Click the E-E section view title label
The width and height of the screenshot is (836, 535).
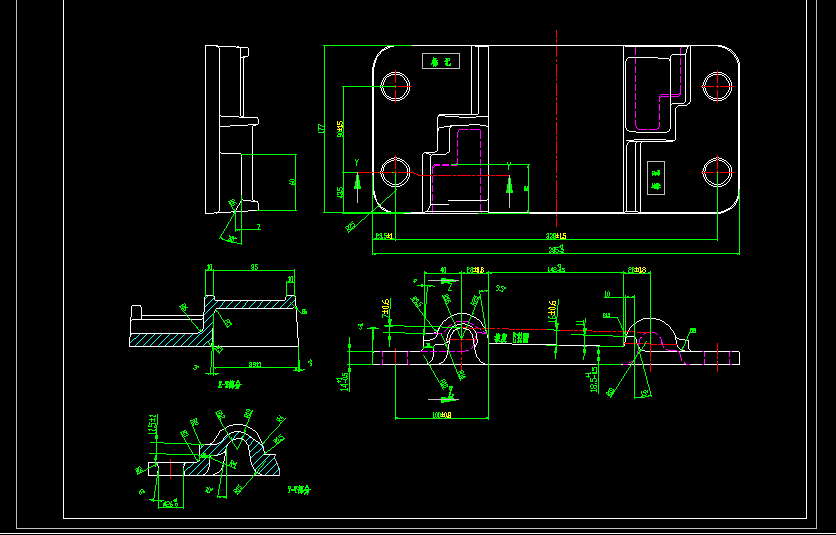[230, 383]
